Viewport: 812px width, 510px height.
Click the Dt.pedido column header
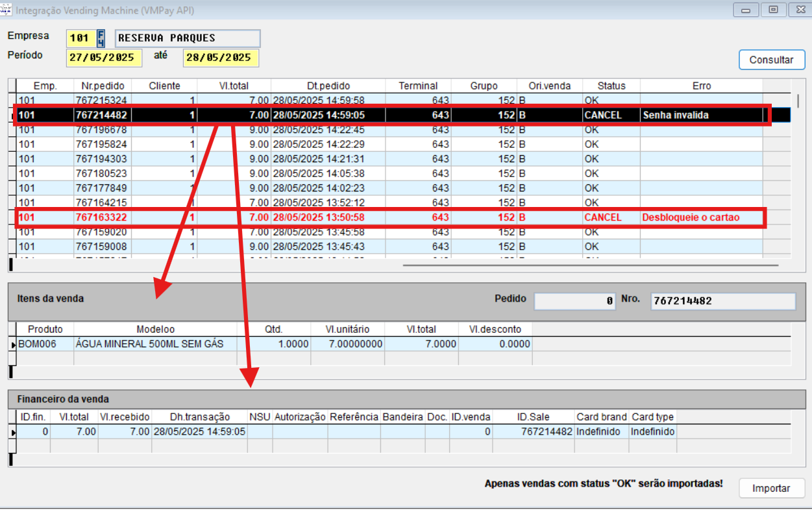point(328,86)
